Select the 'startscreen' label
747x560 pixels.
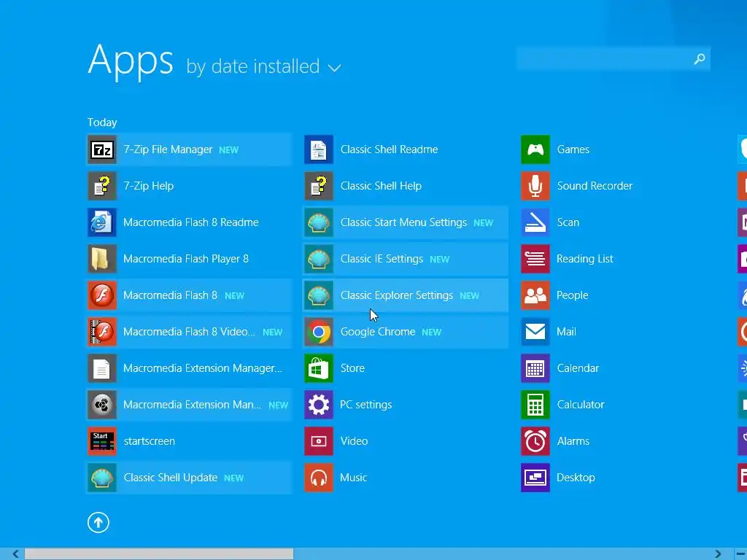[149, 441]
